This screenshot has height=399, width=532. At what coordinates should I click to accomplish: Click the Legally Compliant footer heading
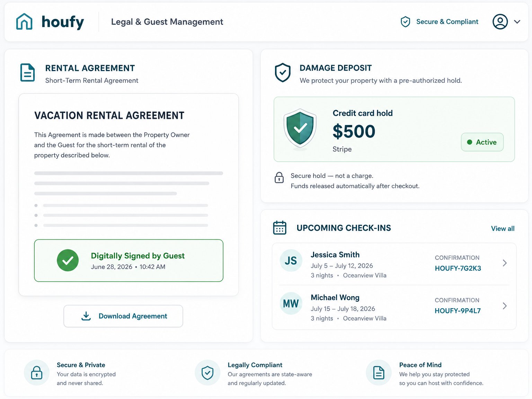[255, 365]
